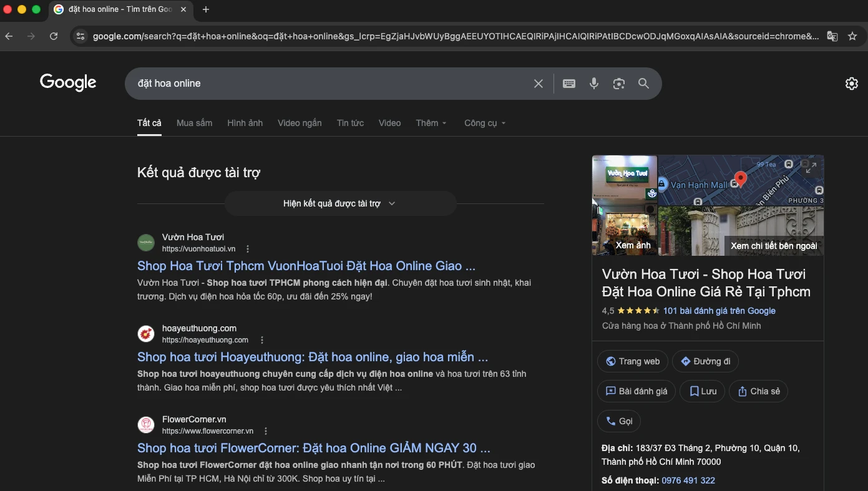868x491 pixels.
Task: Go back to the previous page
Action: 9,36
